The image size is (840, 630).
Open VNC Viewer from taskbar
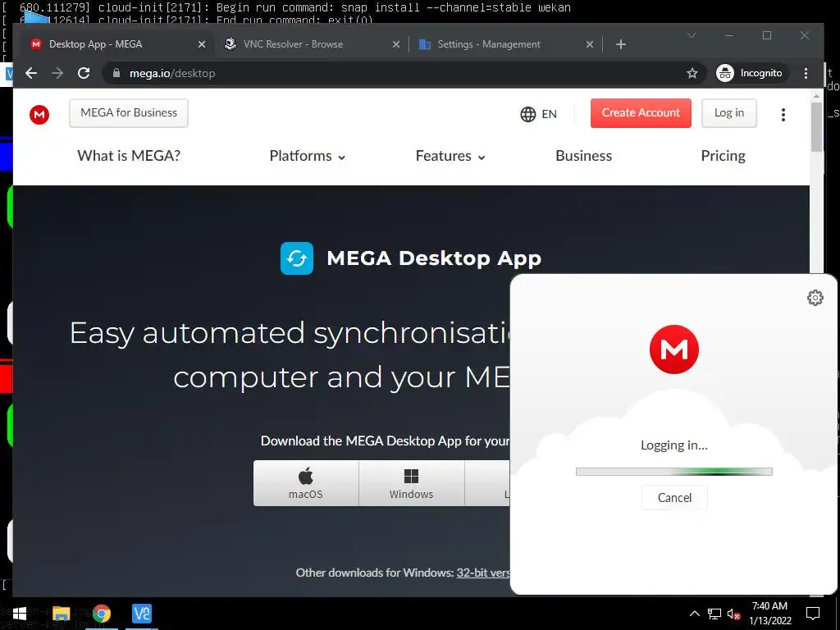pyautogui.click(x=141, y=614)
